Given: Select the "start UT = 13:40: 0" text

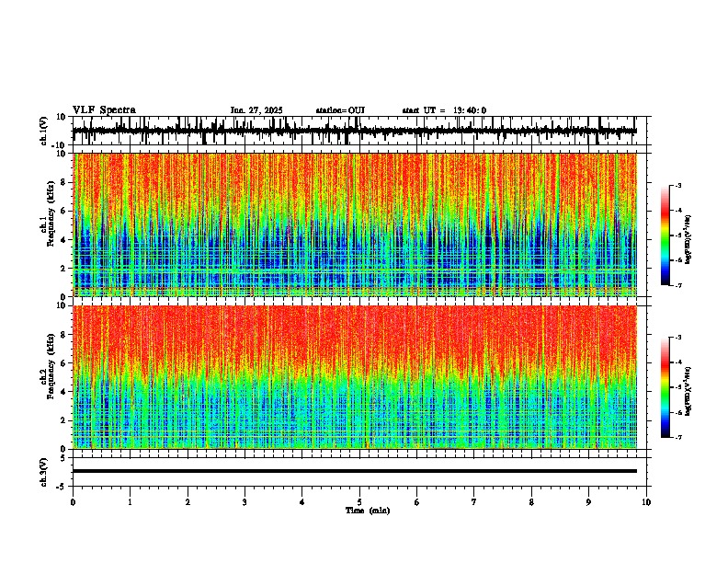Looking at the screenshot, I should click(x=444, y=110).
